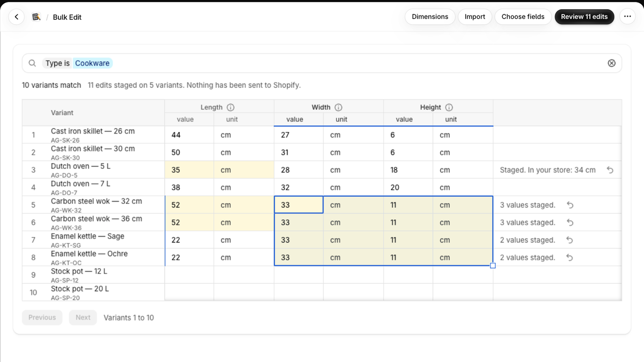
Task: Click Dutch oven — 7 L variant name
Action: [x=80, y=183]
